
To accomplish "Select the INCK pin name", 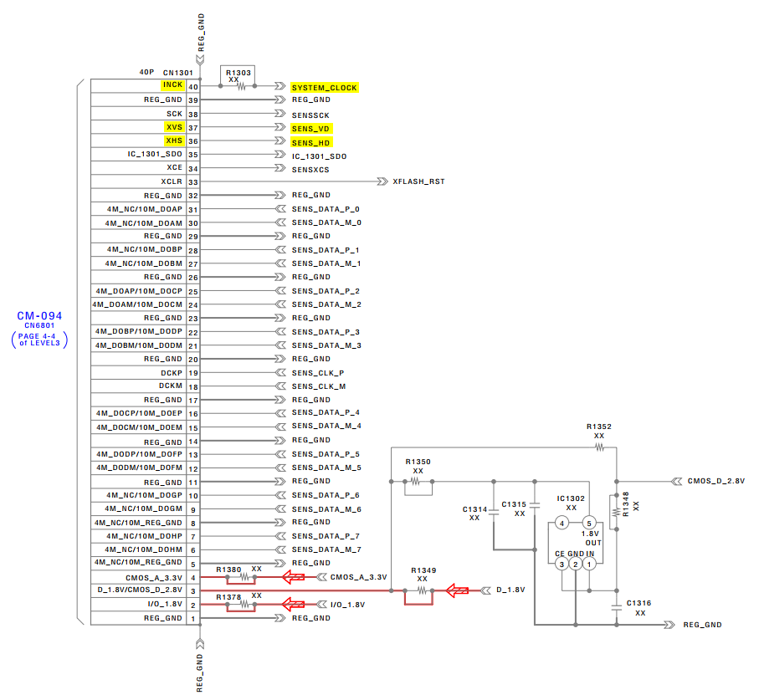I will click(x=172, y=84).
